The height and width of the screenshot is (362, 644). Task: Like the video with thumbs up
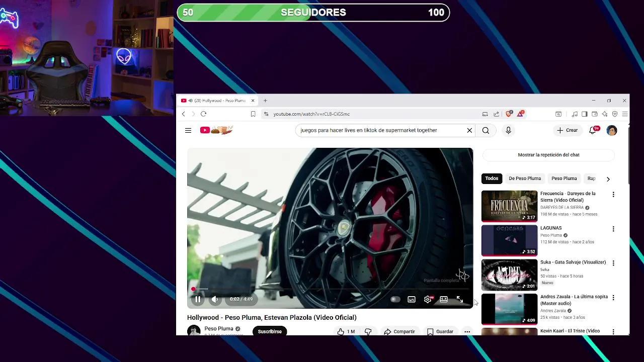[346, 331]
